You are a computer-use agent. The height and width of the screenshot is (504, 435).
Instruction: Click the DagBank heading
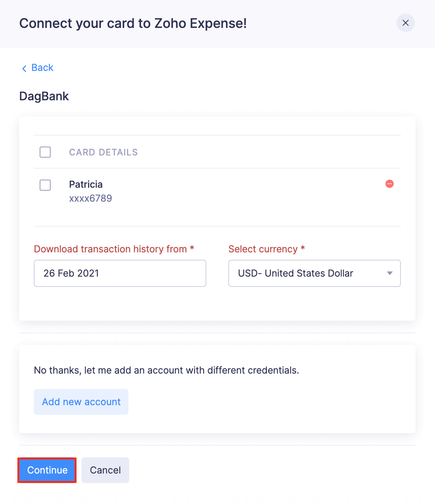coord(44,96)
